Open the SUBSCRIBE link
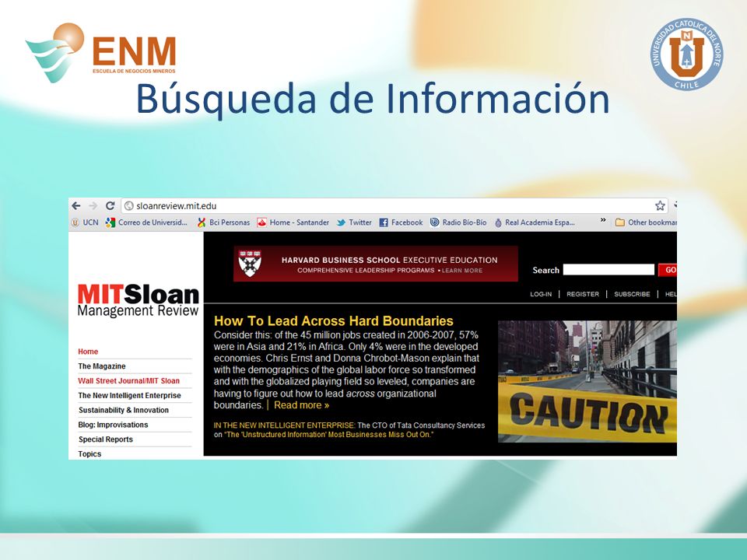Viewport: 747px width, 560px height. click(632, 294)
